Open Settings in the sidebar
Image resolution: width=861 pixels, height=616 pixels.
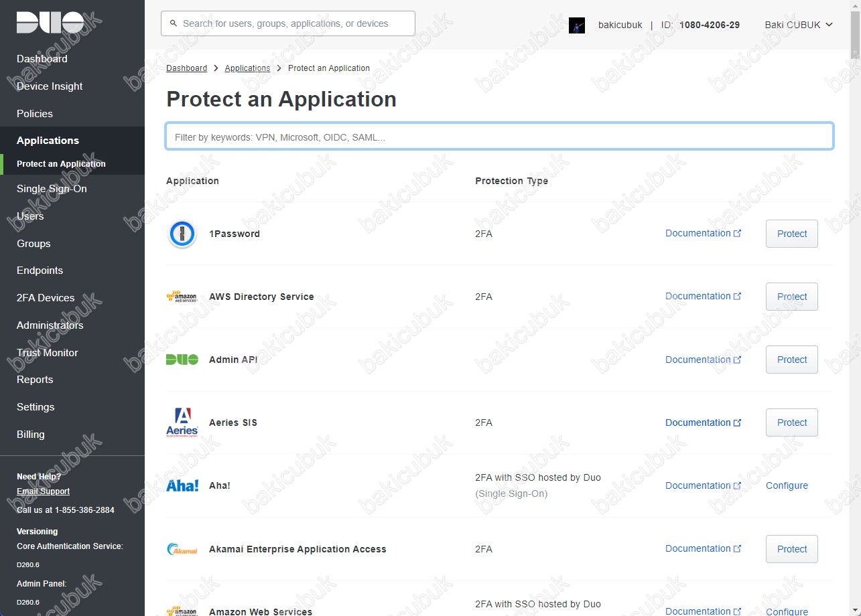(x=36, y=407)
